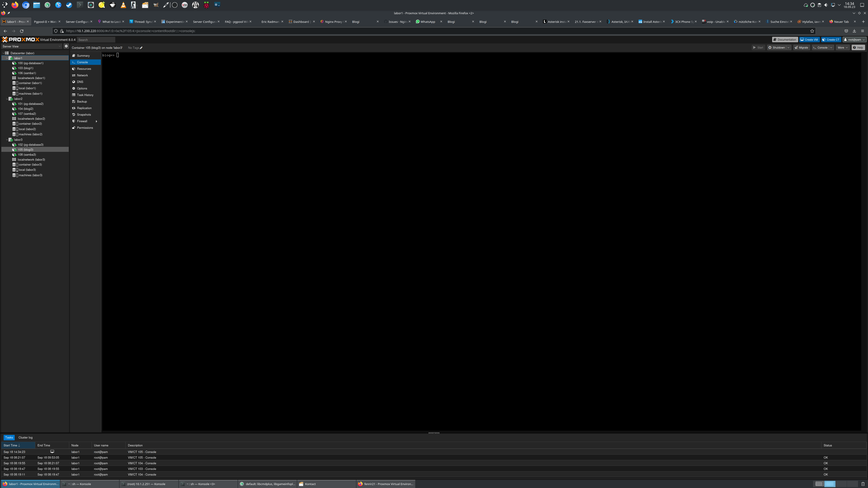The width and height of the screenshot is (868, 488).
Task: Open the Replication section icon
Action: tap(73, 108)
